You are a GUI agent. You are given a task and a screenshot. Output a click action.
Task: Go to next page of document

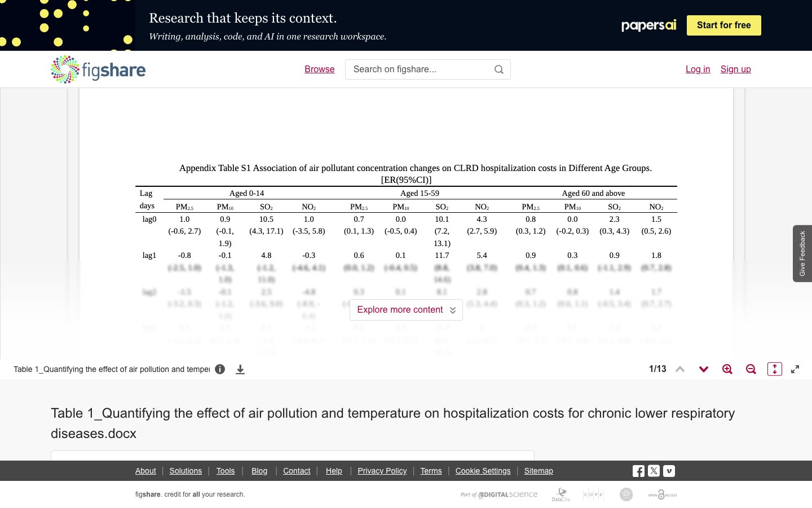coord(704,369)
